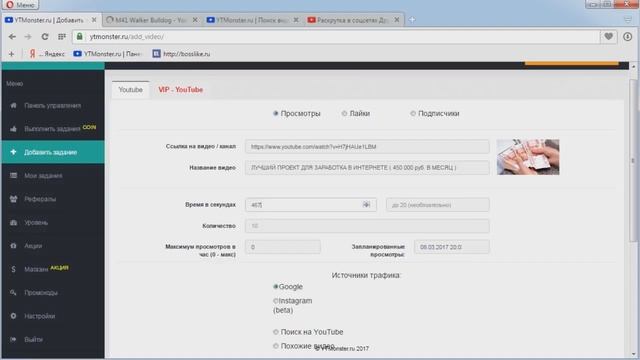Open the Opera Меню button
The height and width of the screenshot is (360, 640).
[x=20, y=4]
